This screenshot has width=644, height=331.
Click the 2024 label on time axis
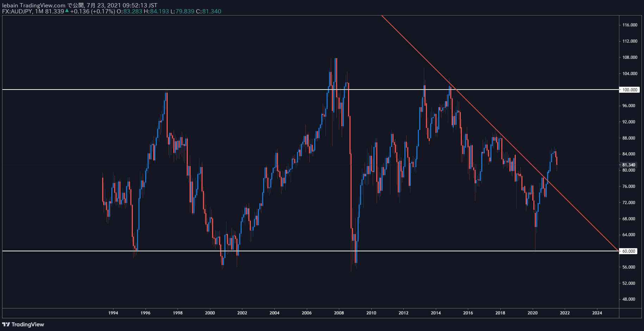coord(597,313)
